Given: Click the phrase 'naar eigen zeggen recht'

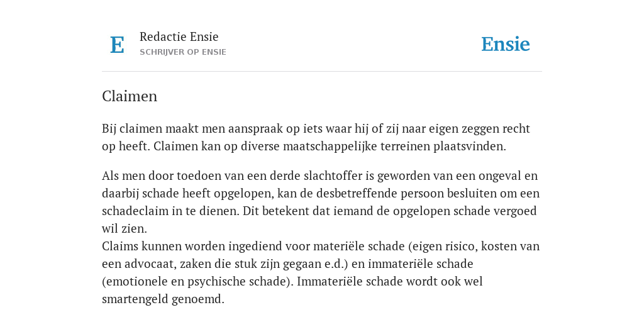Looking at the screenshot, I should [466, 129].
